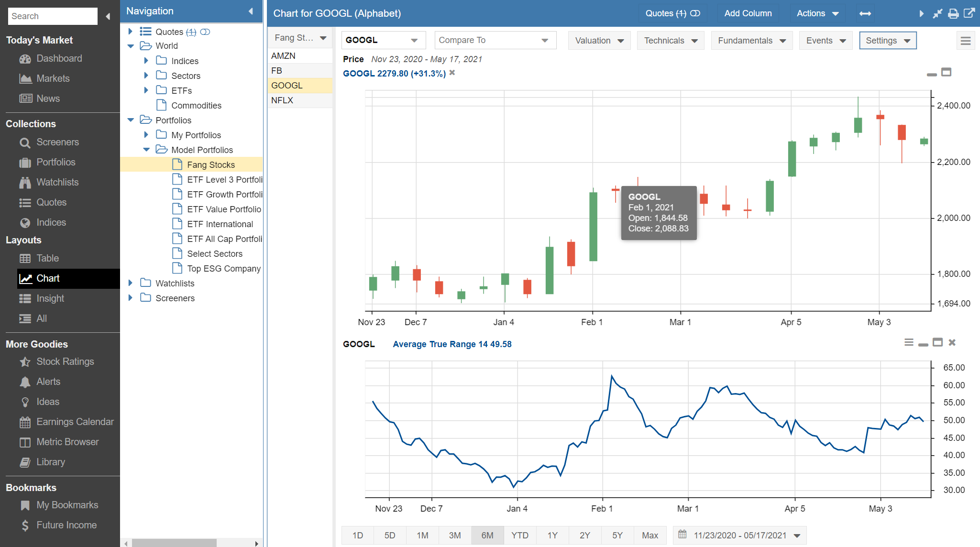980x547 pixels.
Task: Click the pin icon in chart header
Action: (x=937, y=13)
